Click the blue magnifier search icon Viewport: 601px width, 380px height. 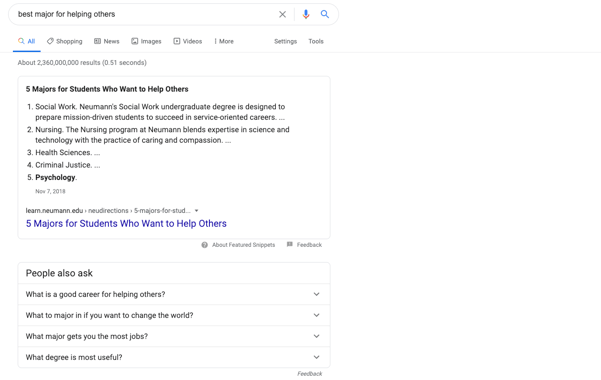(x=325, y=14)
